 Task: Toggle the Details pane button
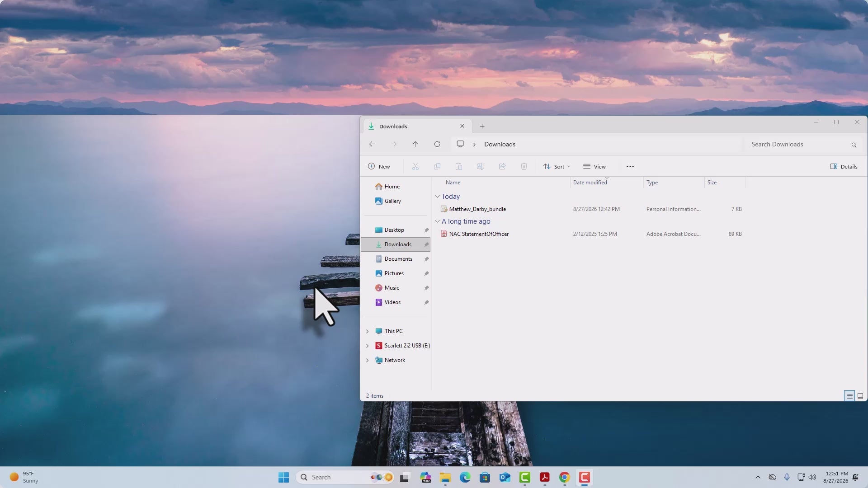[x=844, y=167]
